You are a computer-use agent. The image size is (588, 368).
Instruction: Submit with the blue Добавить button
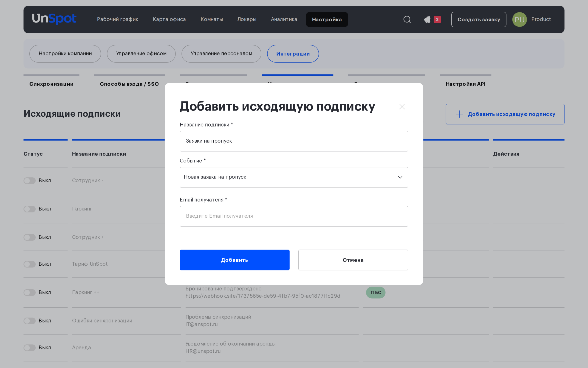pyautogui.click(x=235, y=260)
